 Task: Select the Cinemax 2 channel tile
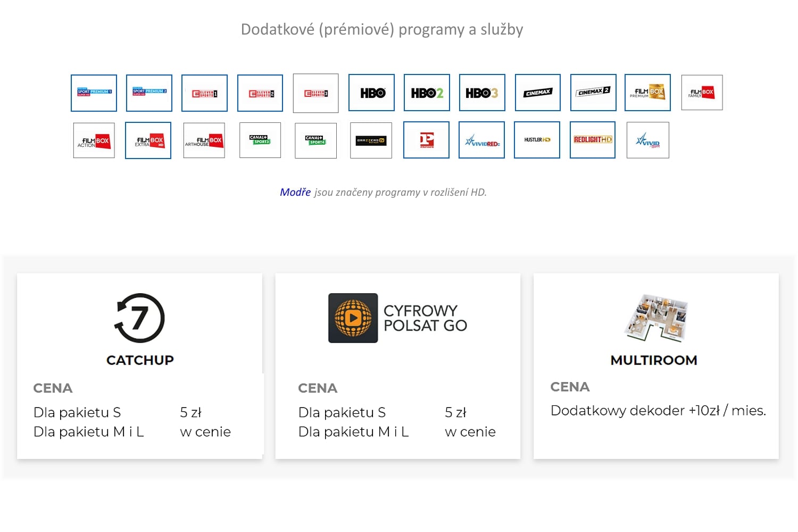click(593, 93)
